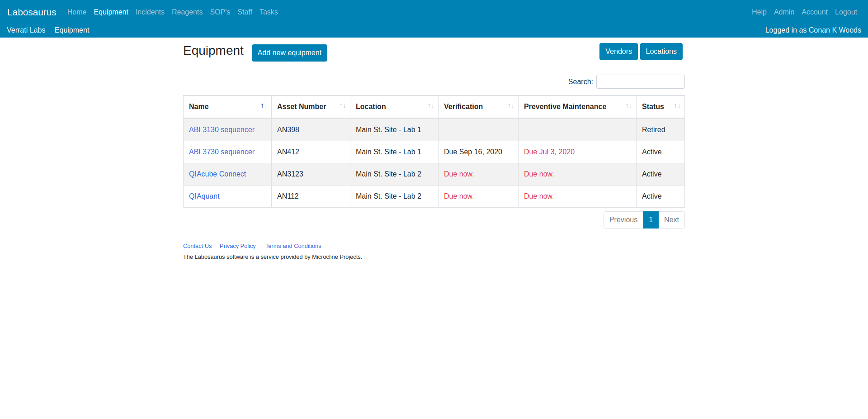The height and width of the screenshot is (419, 868).
Task: Open QIAcube Connect equipment link
Action: (x=217, y=174)
